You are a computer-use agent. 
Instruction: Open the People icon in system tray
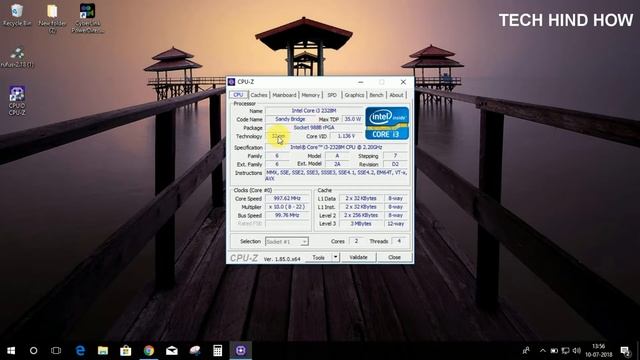(526, 350)
